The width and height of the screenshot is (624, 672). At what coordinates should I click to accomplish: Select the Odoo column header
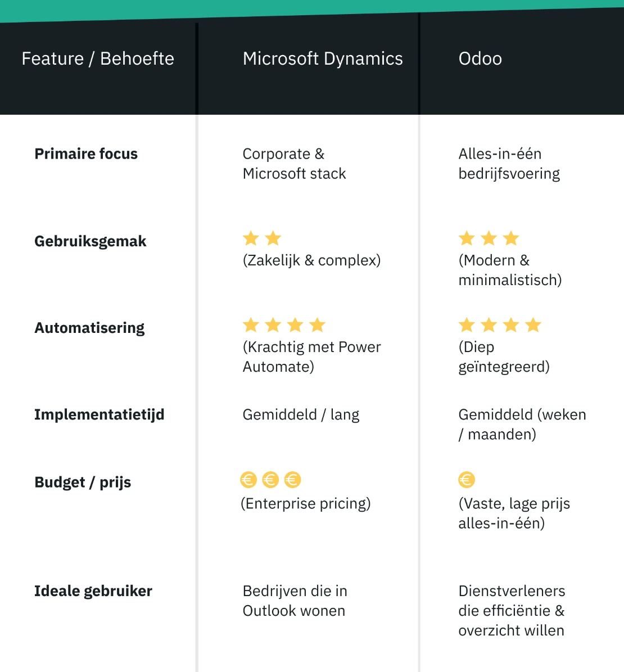click(480, 58)
